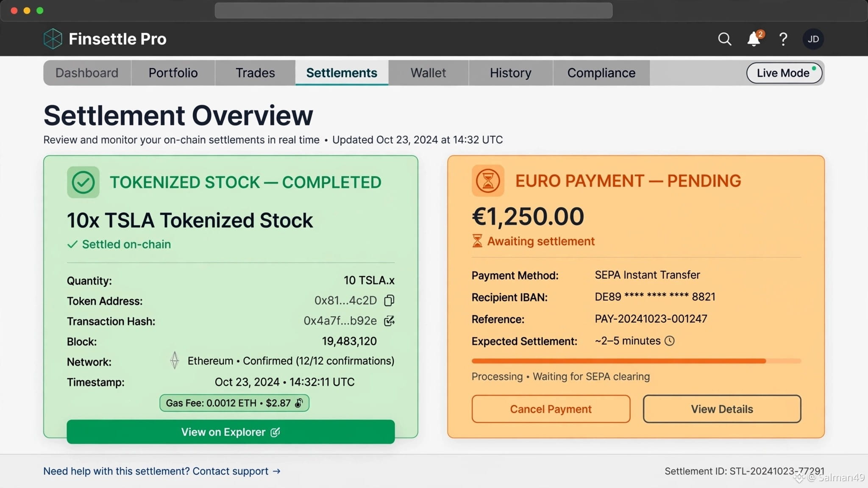Click SEPA Instant Transfer value
Viewport: 868px width, 488px height.
coord(647,274)
